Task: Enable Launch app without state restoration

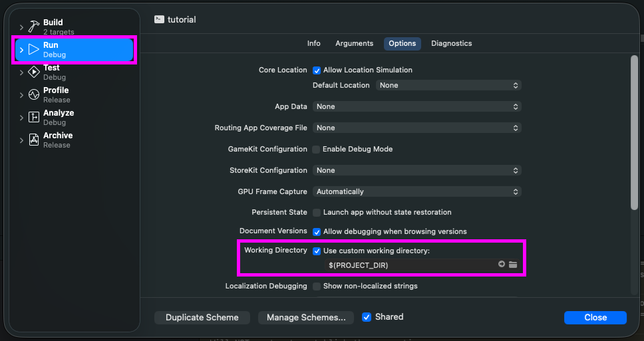Action: [317, 213]
